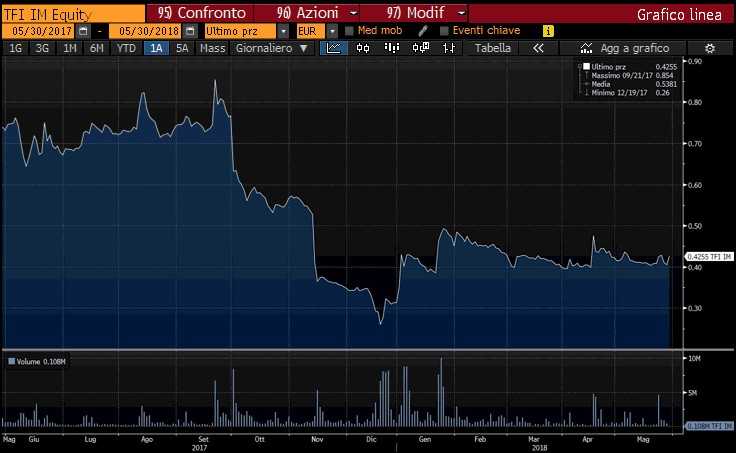
Task: Click the Gen label on time axis
Action: (424, 439)
